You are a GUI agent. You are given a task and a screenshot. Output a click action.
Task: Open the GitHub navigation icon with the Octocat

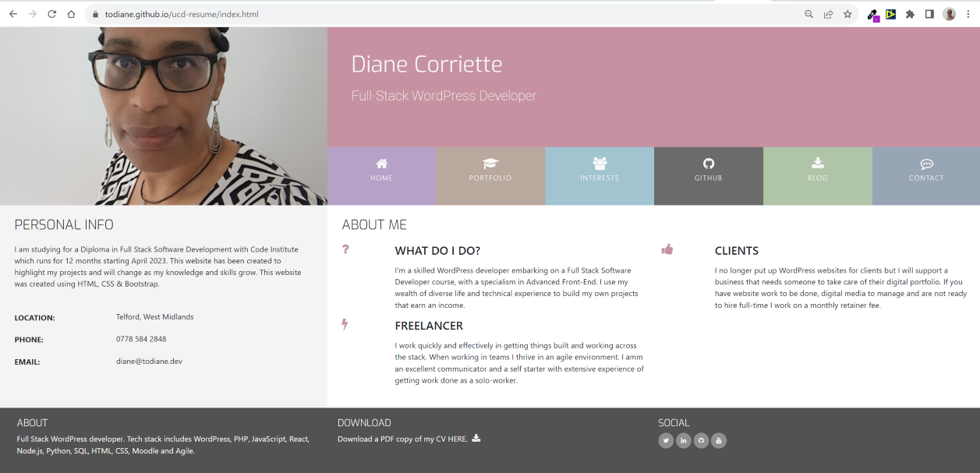pyautogui.click(x=708, y=164)
